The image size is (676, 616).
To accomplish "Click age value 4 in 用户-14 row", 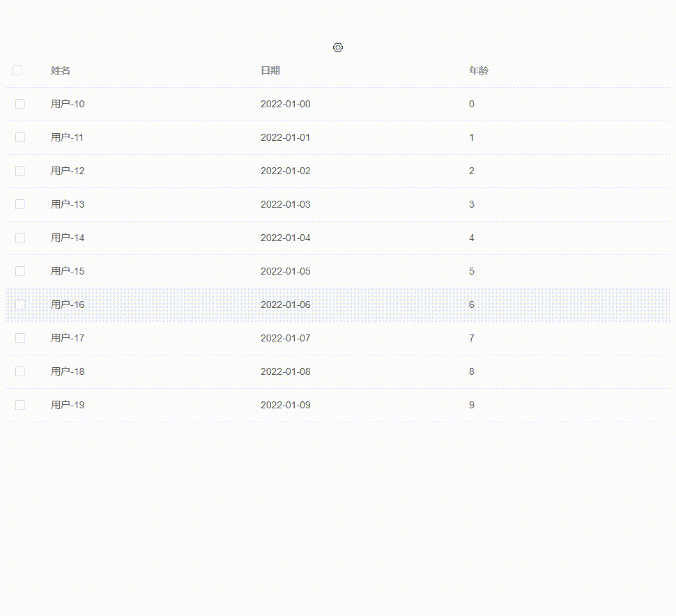I will tap(472, 238).
